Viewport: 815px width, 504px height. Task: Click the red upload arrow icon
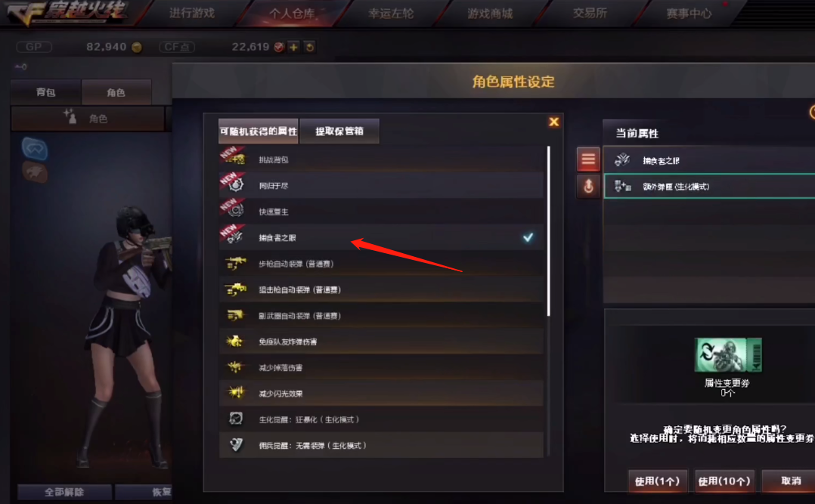coord(588,186)
